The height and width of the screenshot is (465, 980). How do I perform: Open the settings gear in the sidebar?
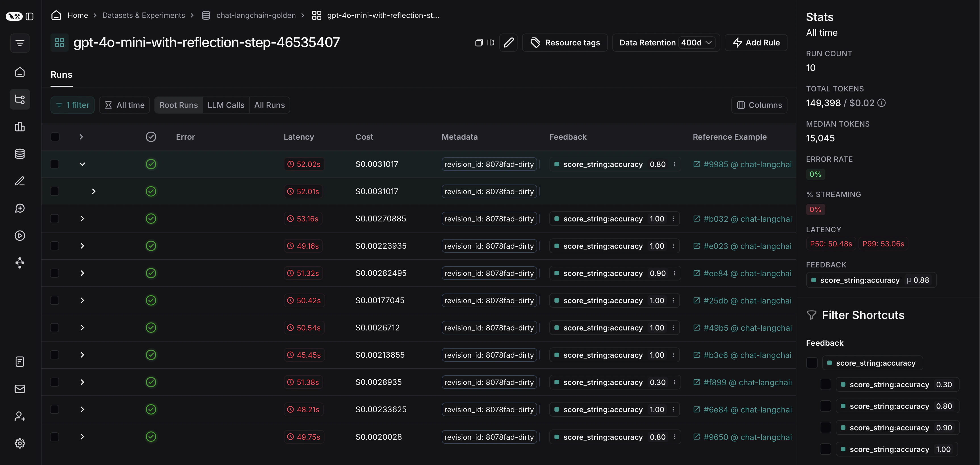(20, 443)
